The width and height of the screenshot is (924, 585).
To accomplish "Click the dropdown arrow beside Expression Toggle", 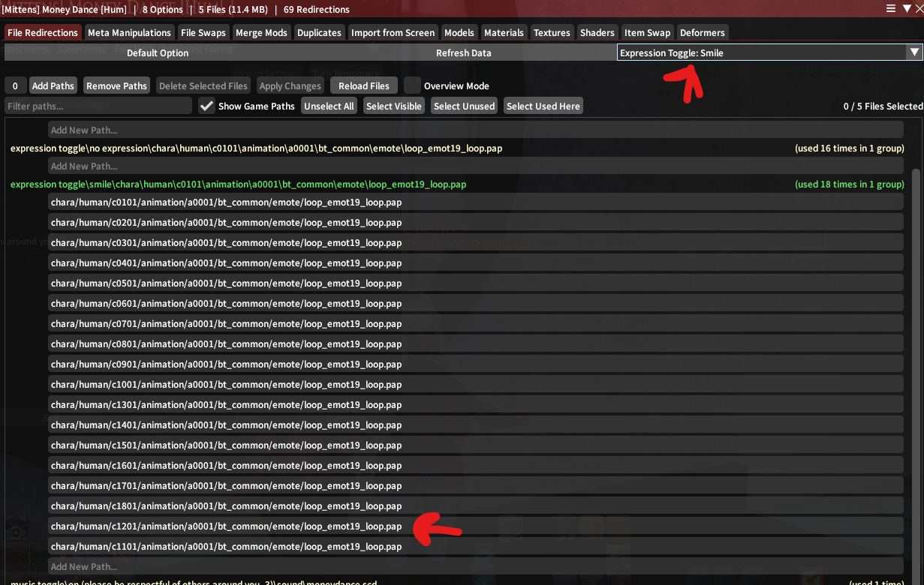I will click(x=913, y=52).
